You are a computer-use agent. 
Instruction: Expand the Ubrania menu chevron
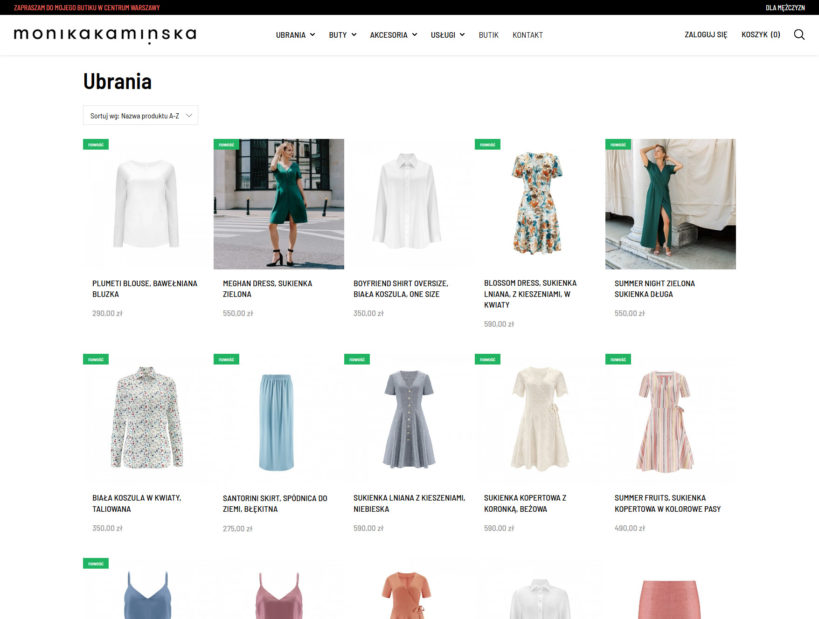312,34
